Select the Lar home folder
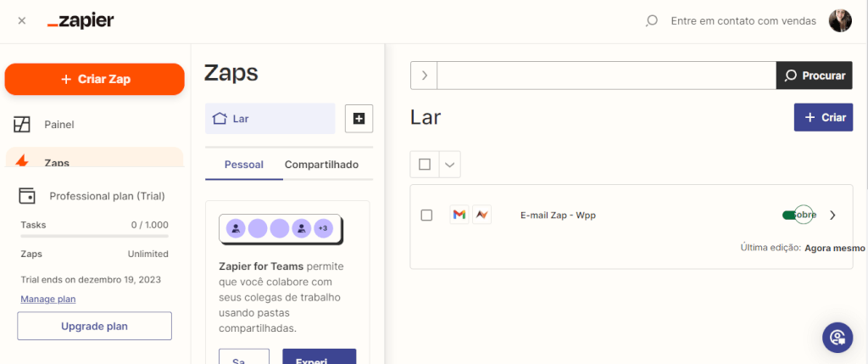868x364 pixels. 270,119
